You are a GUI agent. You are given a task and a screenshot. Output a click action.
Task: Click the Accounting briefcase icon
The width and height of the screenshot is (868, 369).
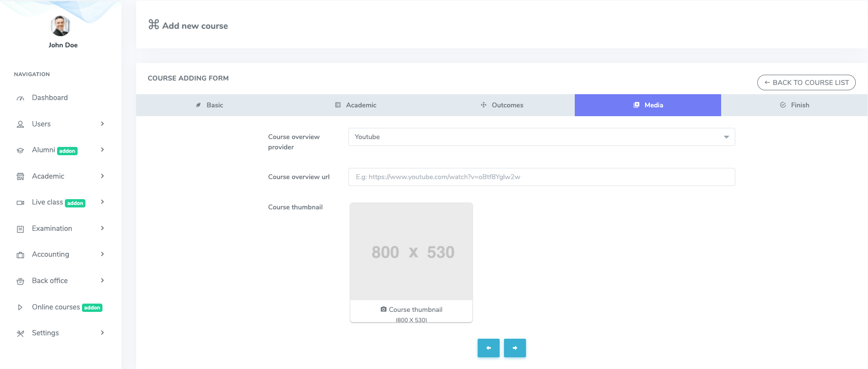click(x=20, y=255)
